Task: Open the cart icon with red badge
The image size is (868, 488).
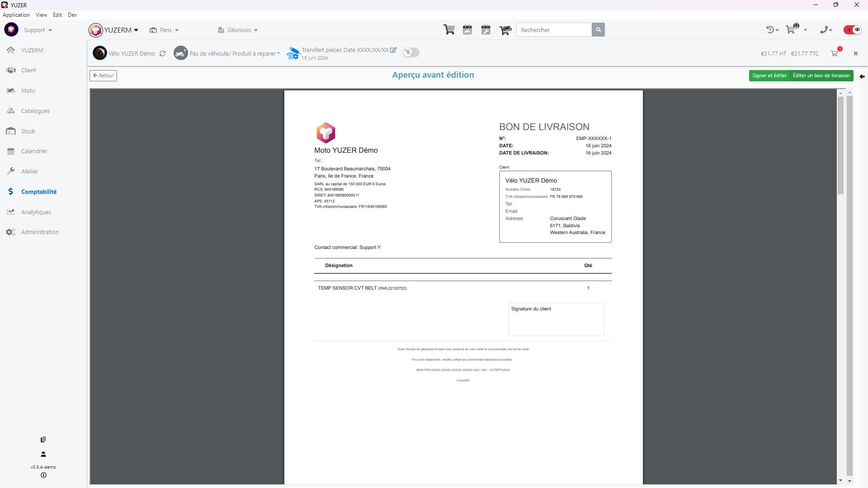Action: pyautogui.click(x=835, y=53)
